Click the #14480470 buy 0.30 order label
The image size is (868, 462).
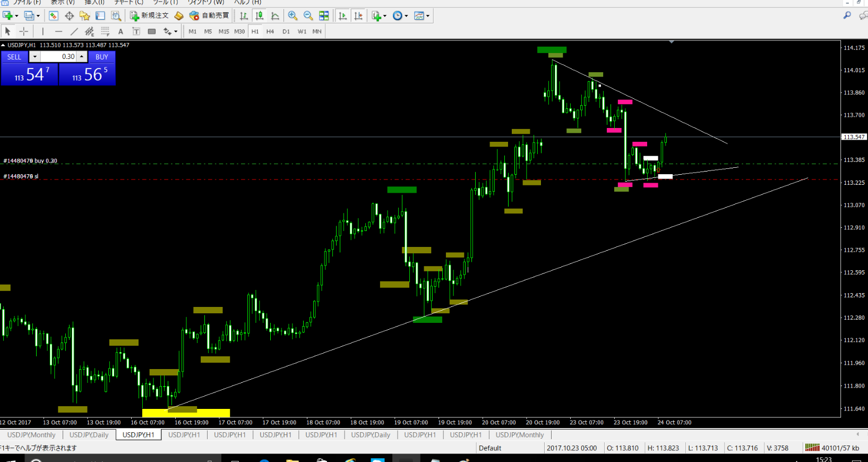30,161
